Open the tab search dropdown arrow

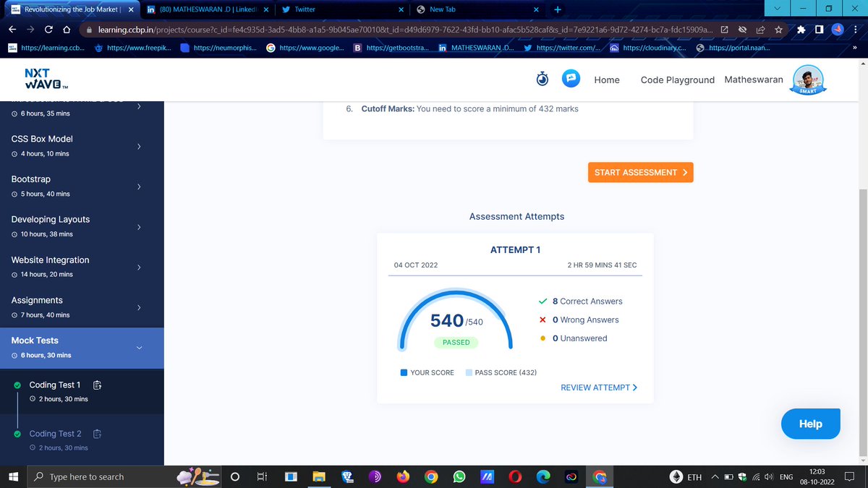pos(777,9)
